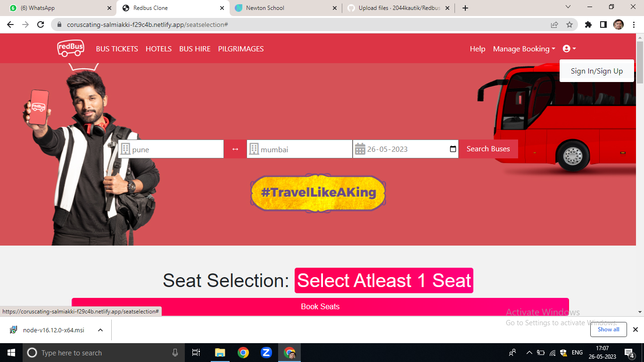Screen dimensions: 644x362
Task: Bookmark this page with star icon
Action: 570,25
